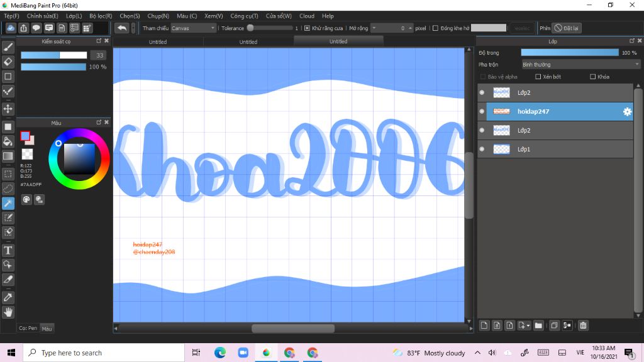Open settings gear on hoidap247 layer
This screenshot has width=644, height=362.
point(627,112)
